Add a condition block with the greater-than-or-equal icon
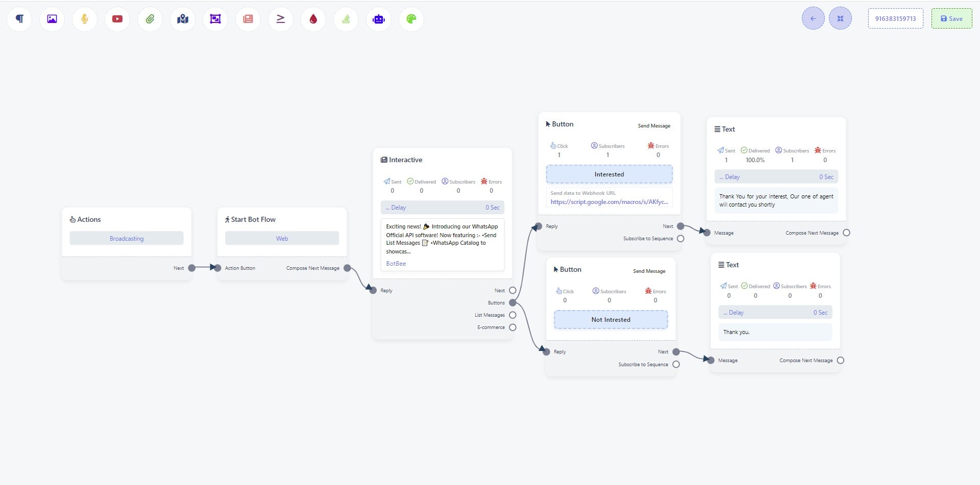This screenshot has width=980, height=485. tap(281, 19)
